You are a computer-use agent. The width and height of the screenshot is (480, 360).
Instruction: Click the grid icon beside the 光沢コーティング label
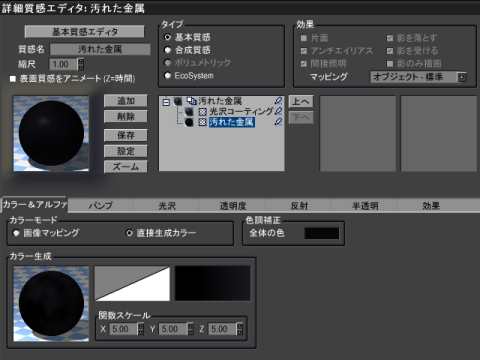(202, 112)
